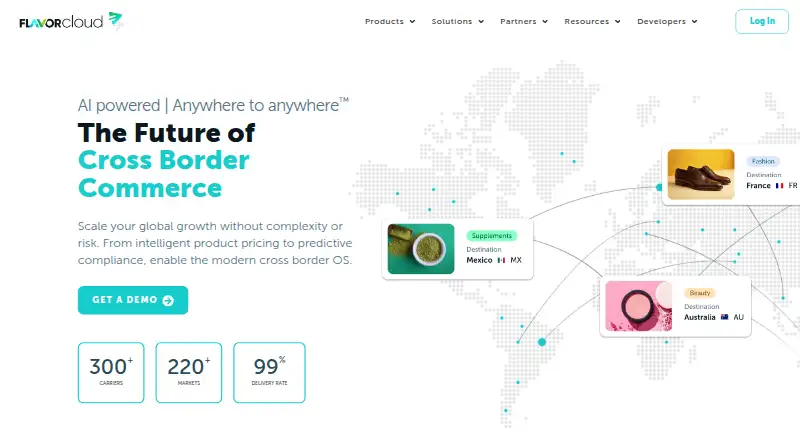Click the Log In button
The height and width of the screenshot is (440, 800).
point(762,21)
